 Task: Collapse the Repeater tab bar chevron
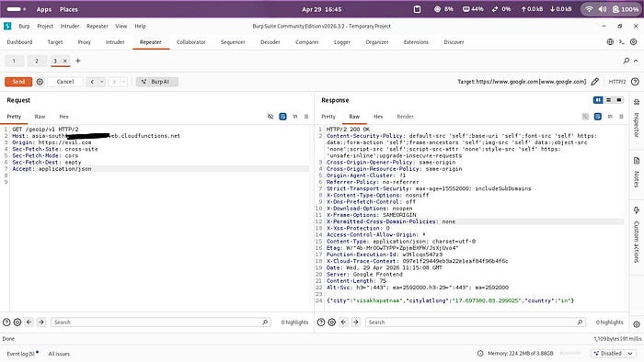[x=636, y=61]
